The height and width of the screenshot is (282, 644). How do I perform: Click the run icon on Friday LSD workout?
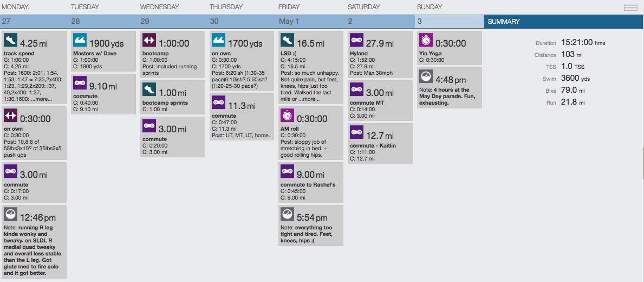(x=287, y=40)
